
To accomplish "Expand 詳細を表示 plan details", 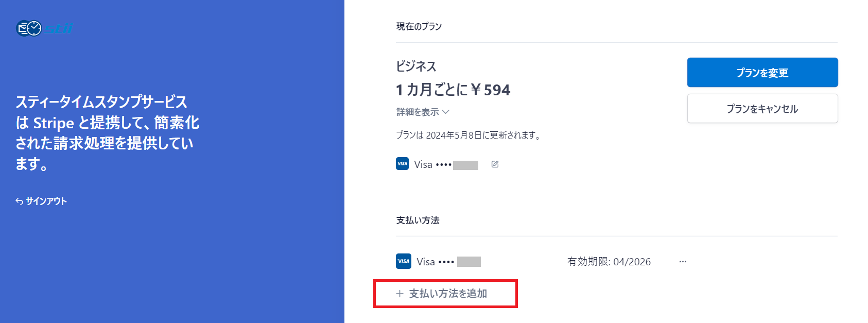I will click(423, 112).
